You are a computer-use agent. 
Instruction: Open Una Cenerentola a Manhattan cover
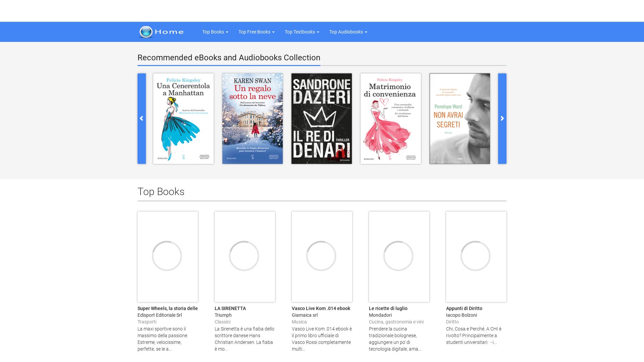coord(183,119)
